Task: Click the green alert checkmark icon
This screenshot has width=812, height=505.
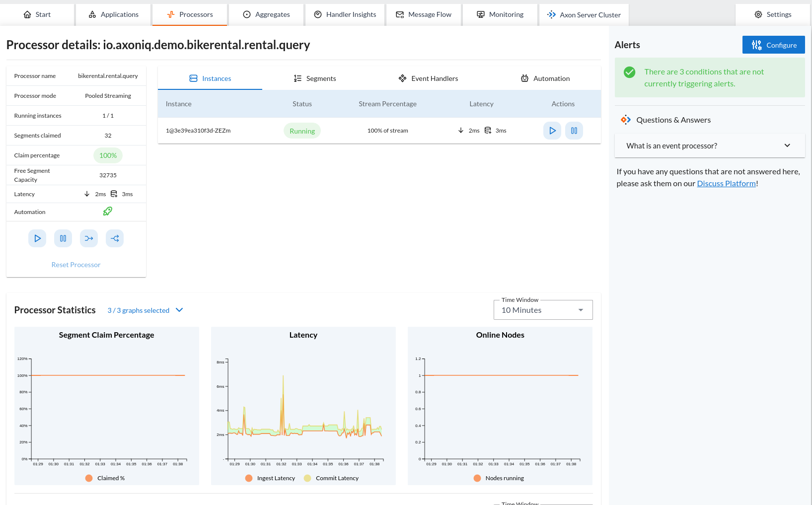Action: tap(630, 72)
